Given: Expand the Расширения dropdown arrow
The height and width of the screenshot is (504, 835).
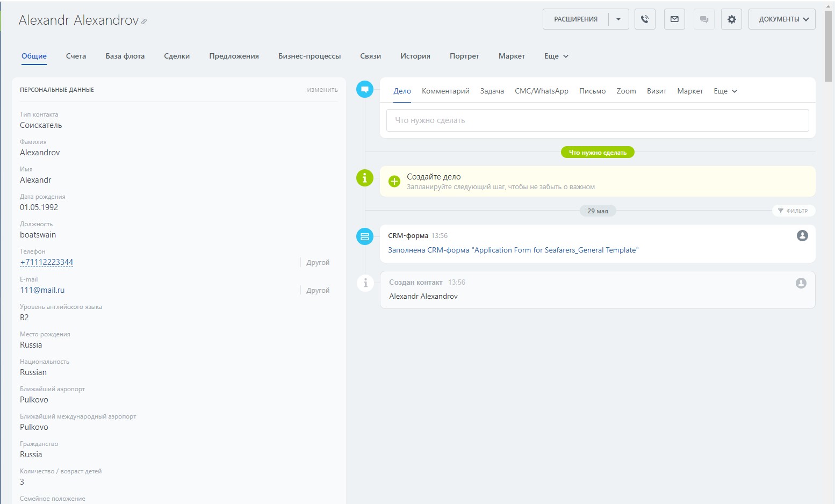Looking at the screenshot, I should click(618, 19).
